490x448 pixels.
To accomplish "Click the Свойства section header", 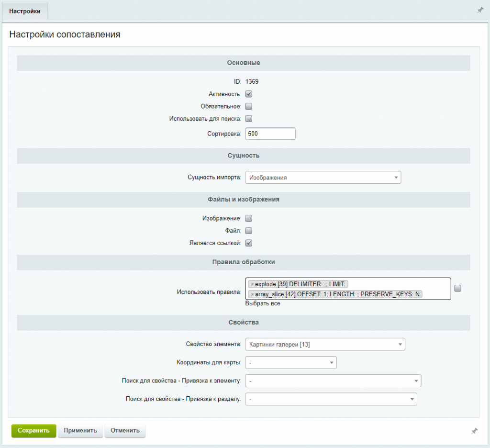I will [244, 322].
